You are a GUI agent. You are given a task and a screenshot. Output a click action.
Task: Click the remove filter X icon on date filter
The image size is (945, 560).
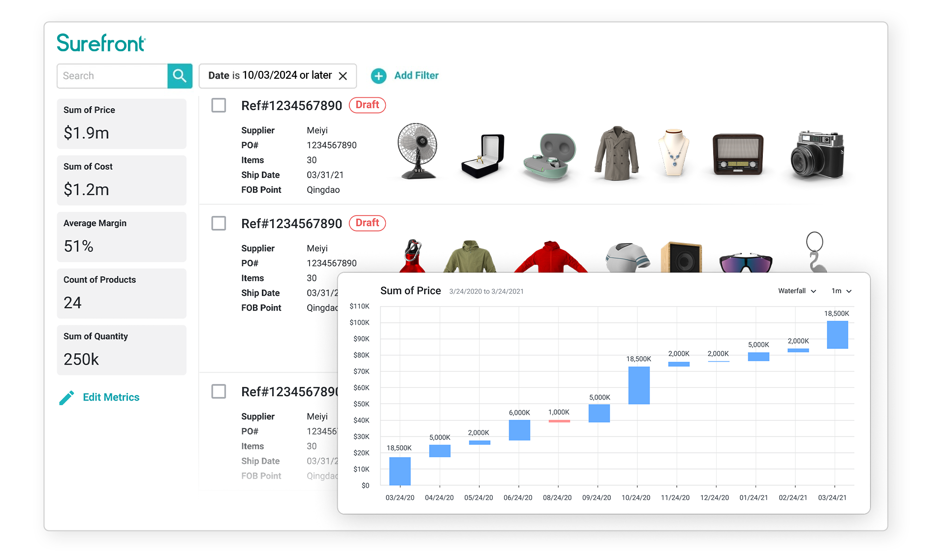pos(343,75)
